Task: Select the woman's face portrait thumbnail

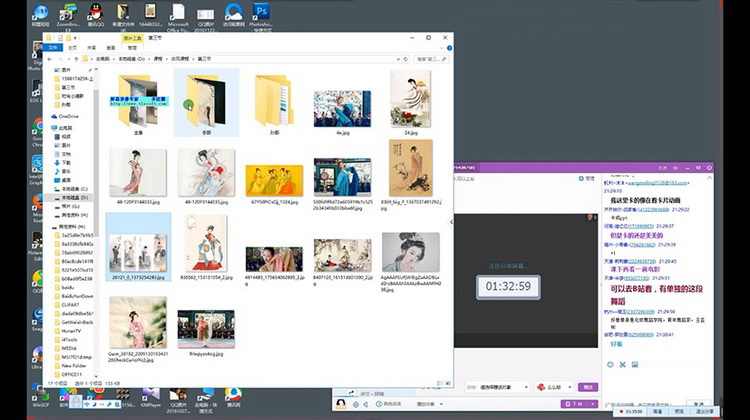Action: 410,252
